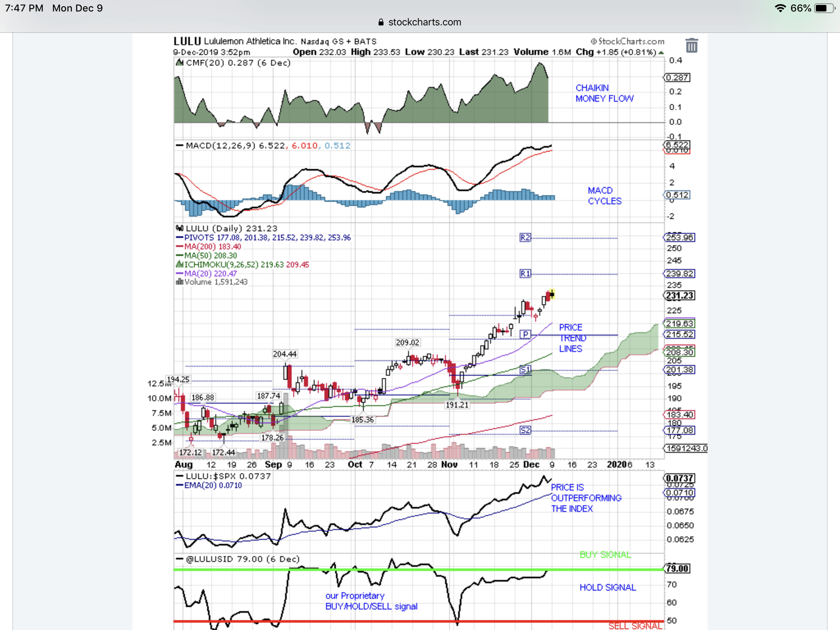
Task: Tap the MA(20) 220.47 legend
Action: pos(206,274)
